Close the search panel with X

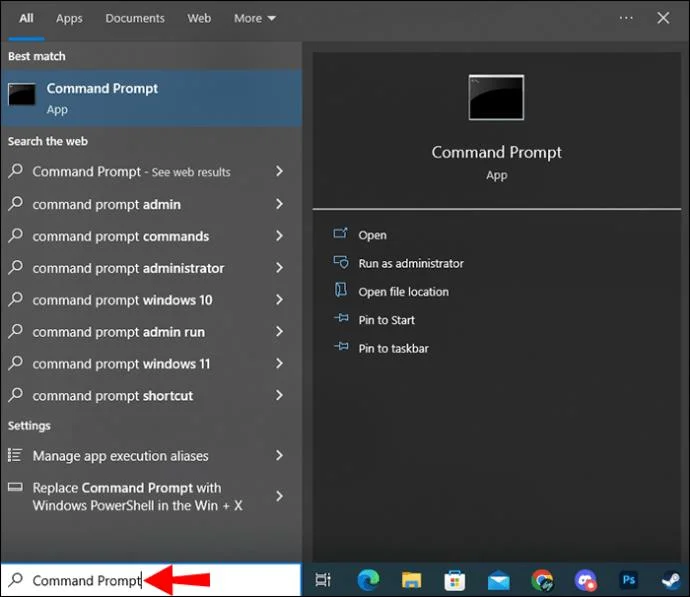coord(663,18)
